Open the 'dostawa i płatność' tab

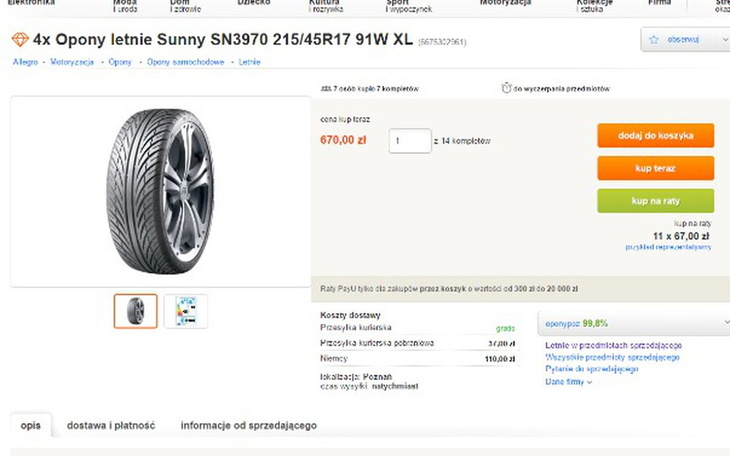(x=111, y=425)
